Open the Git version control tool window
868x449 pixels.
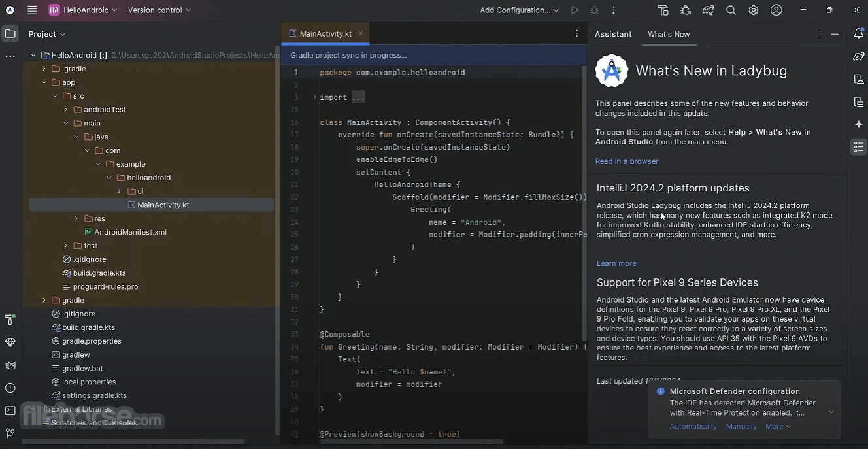(10, 433)
